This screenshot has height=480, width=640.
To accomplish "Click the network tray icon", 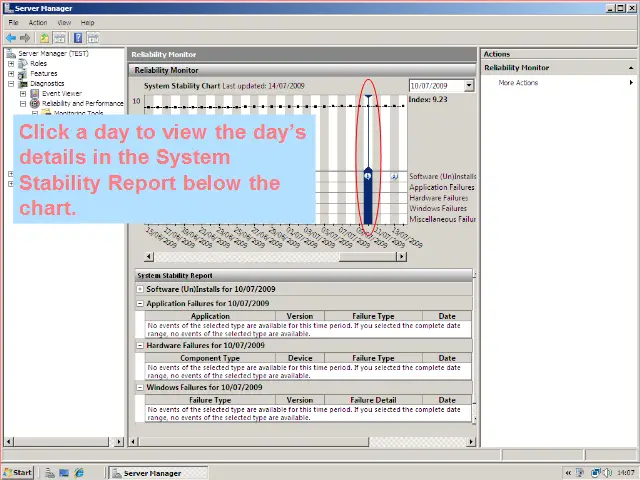I will pyautogui.click(x=596, y=473).
